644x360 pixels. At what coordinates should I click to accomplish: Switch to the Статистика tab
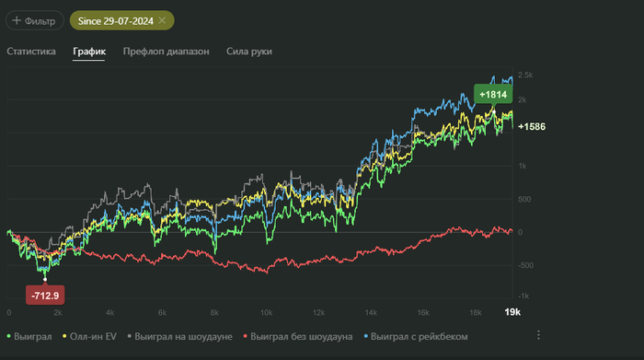(31, 52)
